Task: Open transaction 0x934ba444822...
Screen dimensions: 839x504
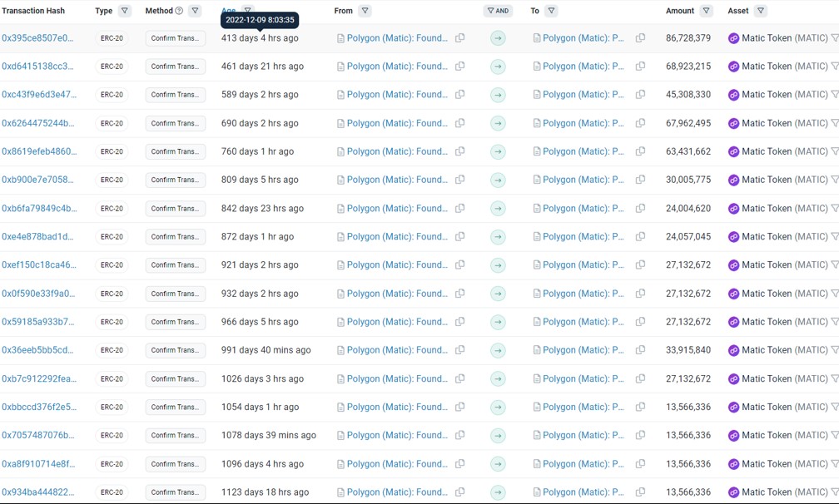Action: [38, 492]
